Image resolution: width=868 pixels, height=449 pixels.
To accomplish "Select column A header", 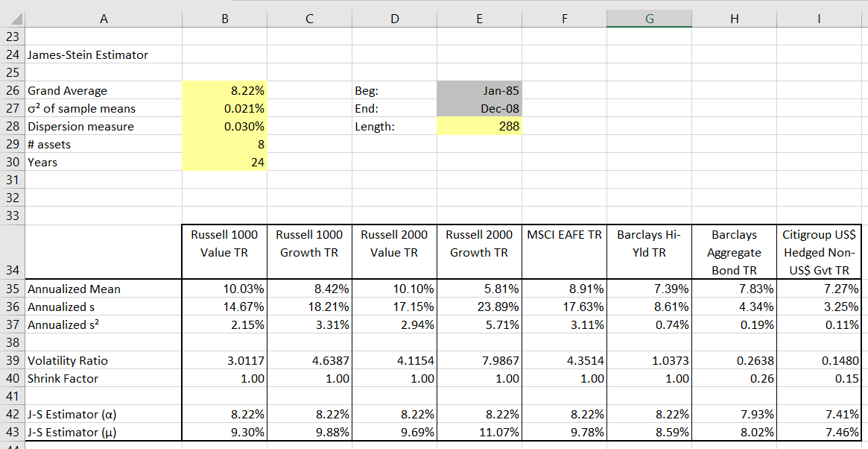I will (x=104, y=16).
